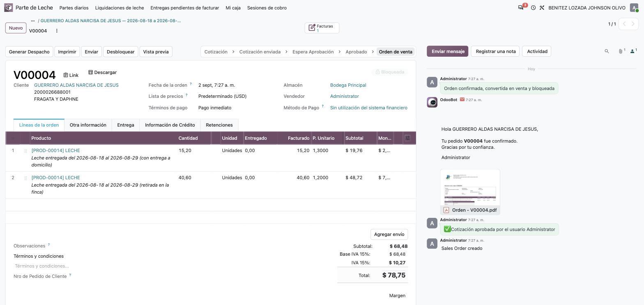Image resolution: width=644 pixels, height=305 pixels.
Task: Open the actions menu beside V00004
Action: click(57, 31)
